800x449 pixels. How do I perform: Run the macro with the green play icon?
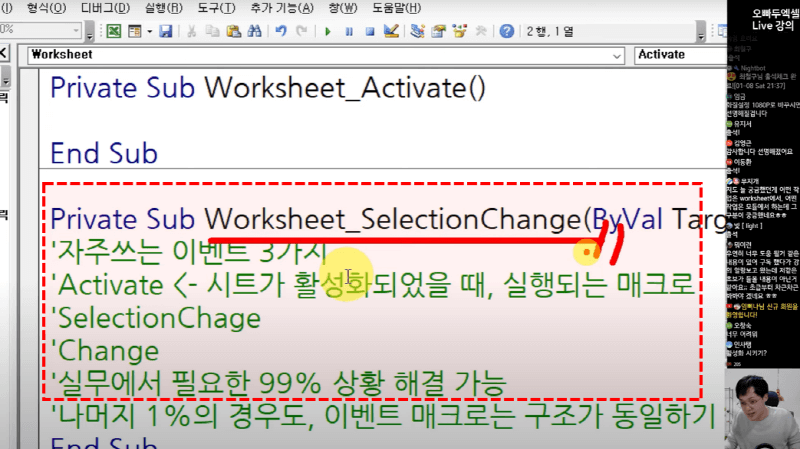tap(328, 32)
